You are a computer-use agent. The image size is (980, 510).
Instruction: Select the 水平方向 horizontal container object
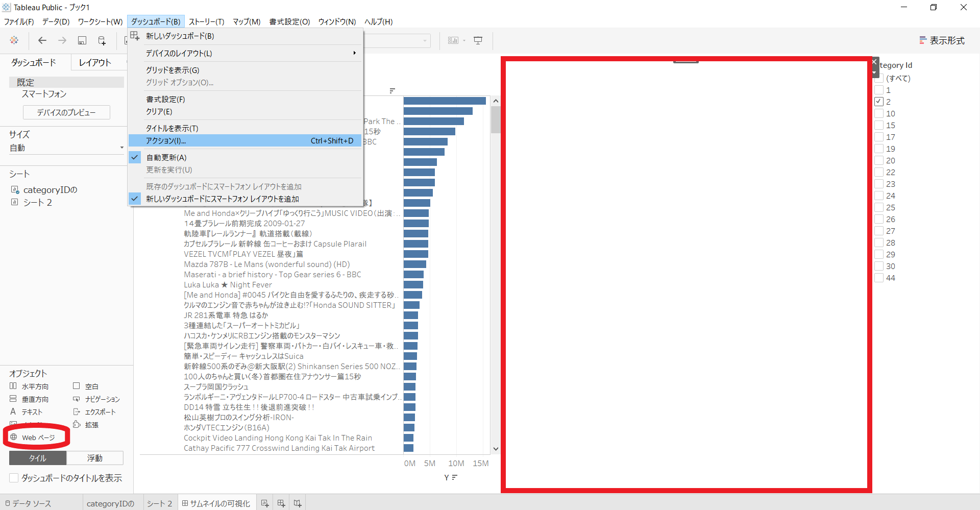tap(30, 386)
